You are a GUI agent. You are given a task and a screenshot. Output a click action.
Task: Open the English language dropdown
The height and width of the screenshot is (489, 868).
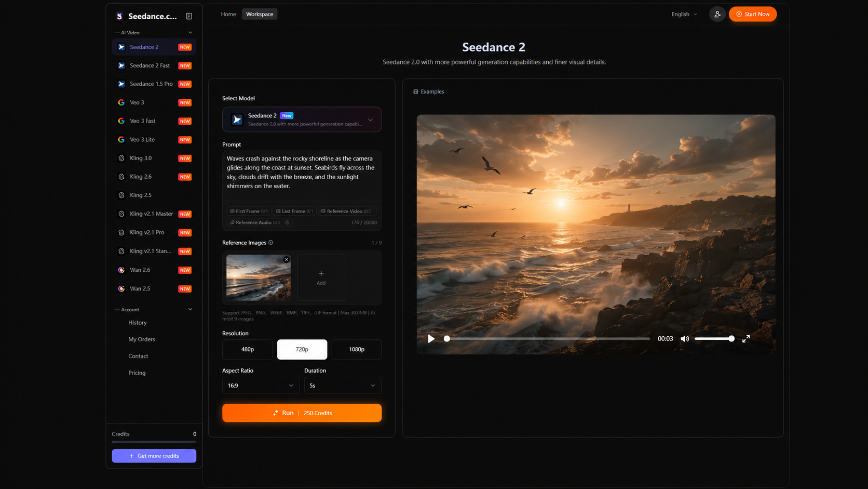click(x=684, y=14)
